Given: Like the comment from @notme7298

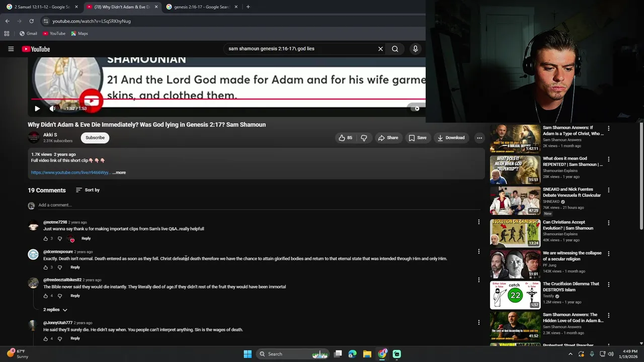Looking at the screenshot, I should (x=45, y=238).
